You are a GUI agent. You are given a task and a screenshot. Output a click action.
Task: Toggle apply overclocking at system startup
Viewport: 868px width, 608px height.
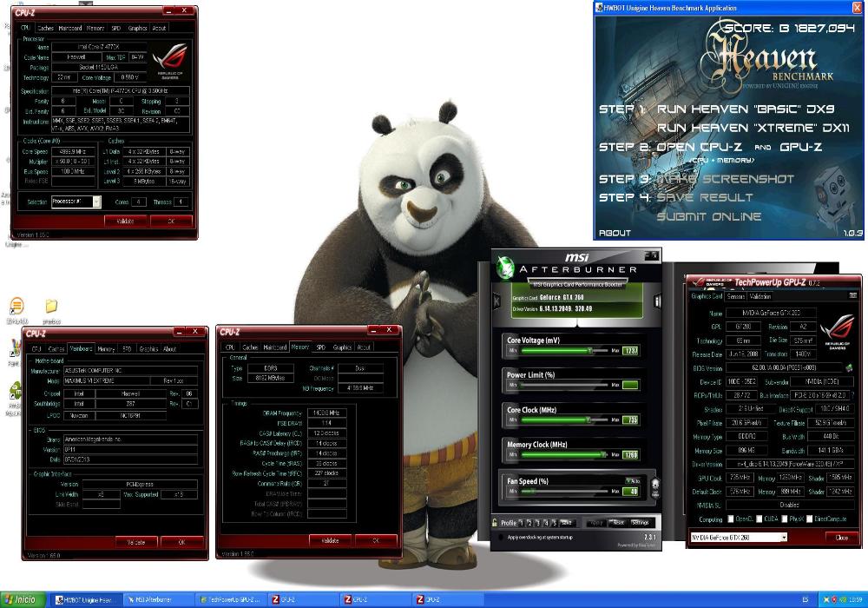click(501, 537)
